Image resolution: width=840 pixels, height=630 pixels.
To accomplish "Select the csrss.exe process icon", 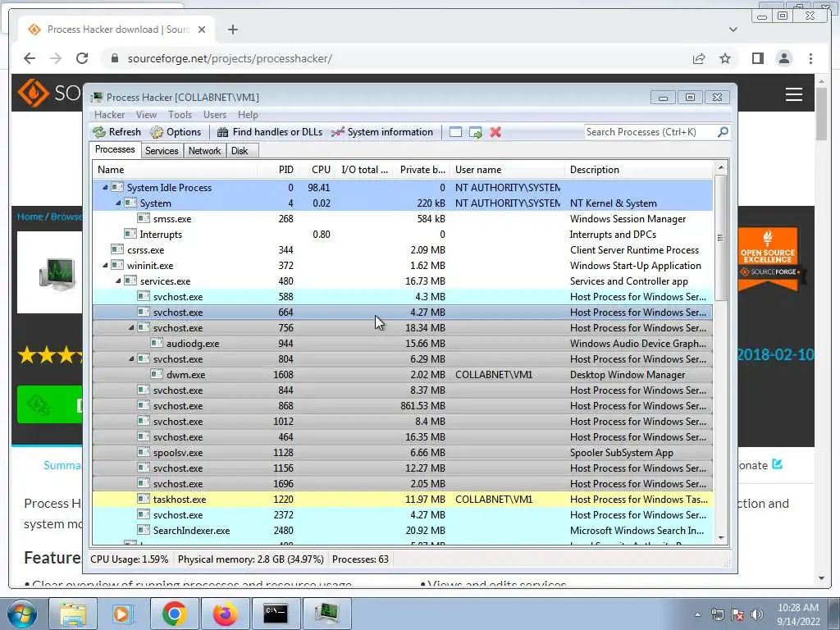I will (x=116, y=249).
